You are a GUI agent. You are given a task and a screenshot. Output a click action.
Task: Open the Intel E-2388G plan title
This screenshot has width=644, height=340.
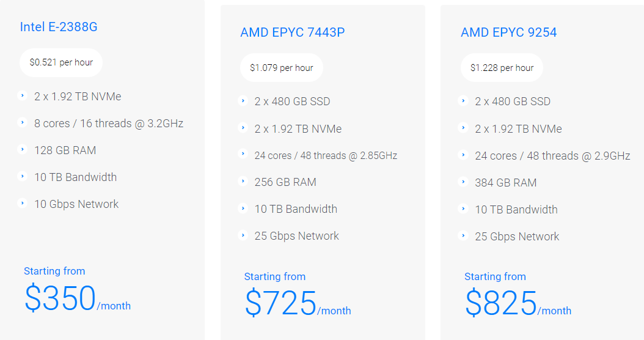tap(59, 27)
